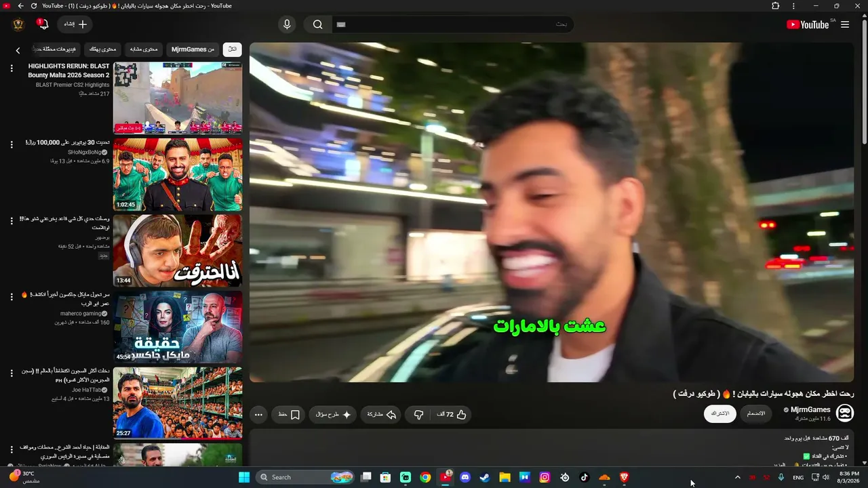Select the 'محتوى يهمّك' filter chip
Screen dimensions: 868x488
pyautogui.click(x=103, y=49)
